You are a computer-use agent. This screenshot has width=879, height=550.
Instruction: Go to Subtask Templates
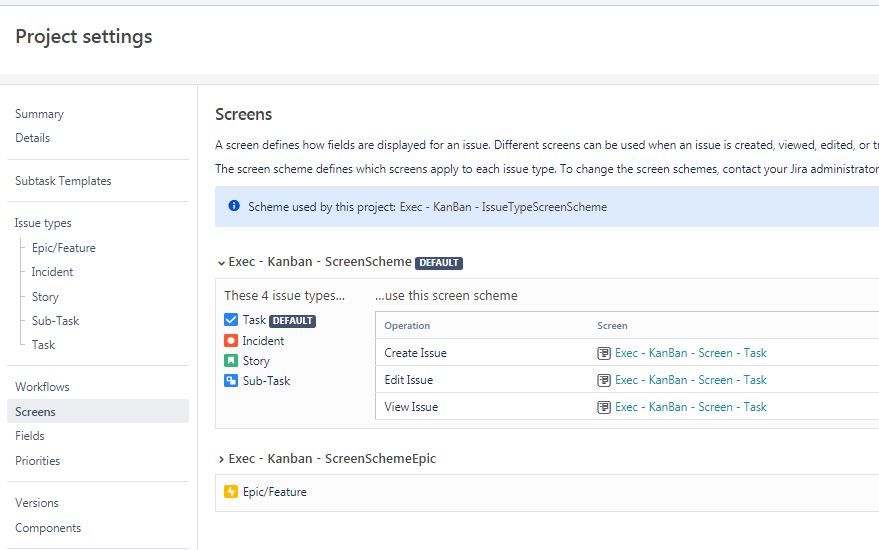(x=63, y=181)
